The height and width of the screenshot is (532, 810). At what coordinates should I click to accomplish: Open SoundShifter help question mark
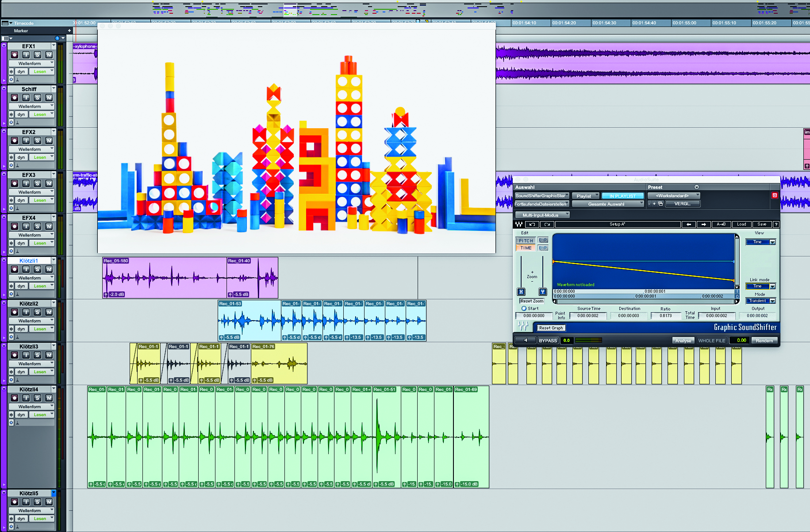(776, 224)
